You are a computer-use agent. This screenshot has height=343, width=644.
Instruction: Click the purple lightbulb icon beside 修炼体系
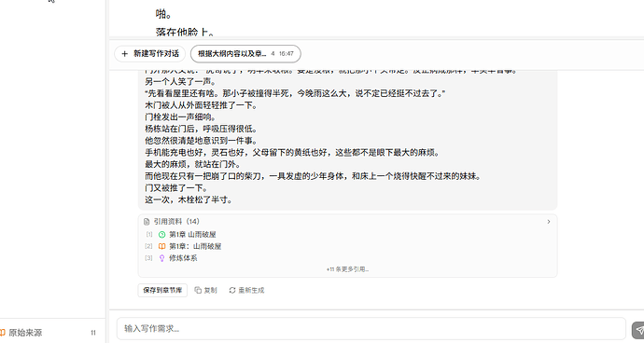coord(161,258)
